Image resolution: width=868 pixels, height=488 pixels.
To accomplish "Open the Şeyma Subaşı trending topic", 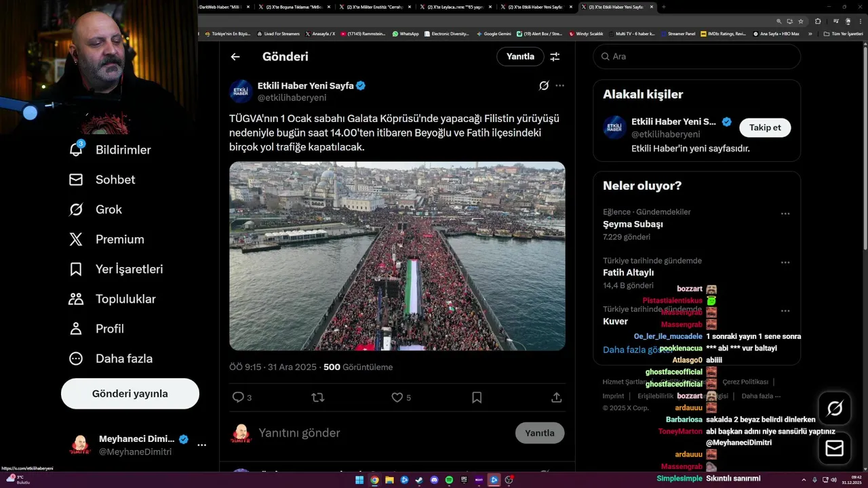I will (x=633, y=224).
